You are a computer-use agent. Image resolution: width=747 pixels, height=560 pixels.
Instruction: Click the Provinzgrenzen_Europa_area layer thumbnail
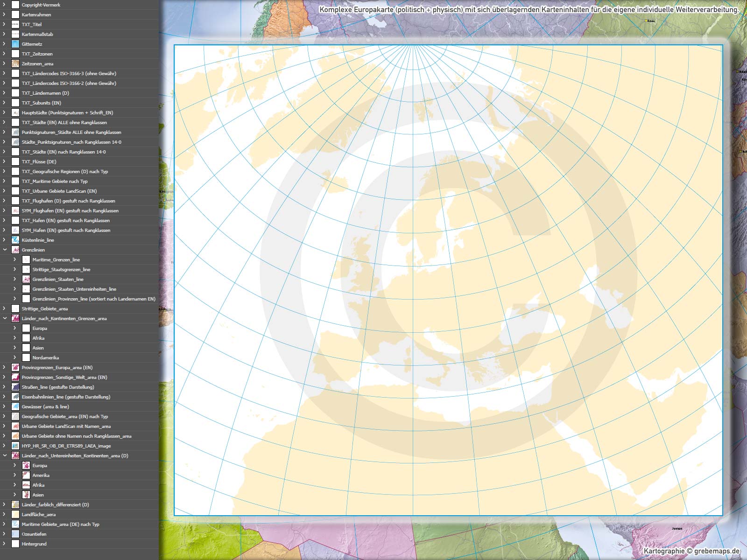[x=15, y=367]
